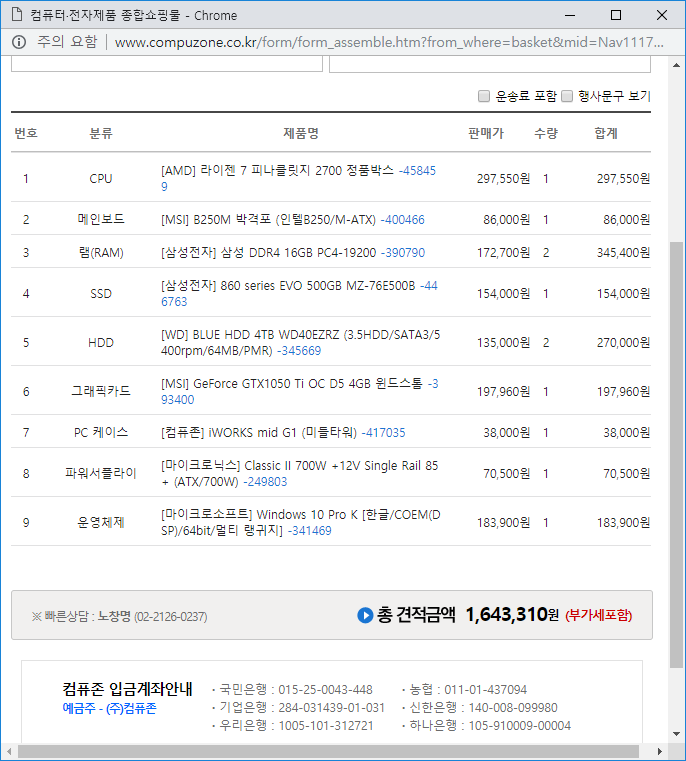Open product code link -417035 for iWORKS case

pos(384,433)
